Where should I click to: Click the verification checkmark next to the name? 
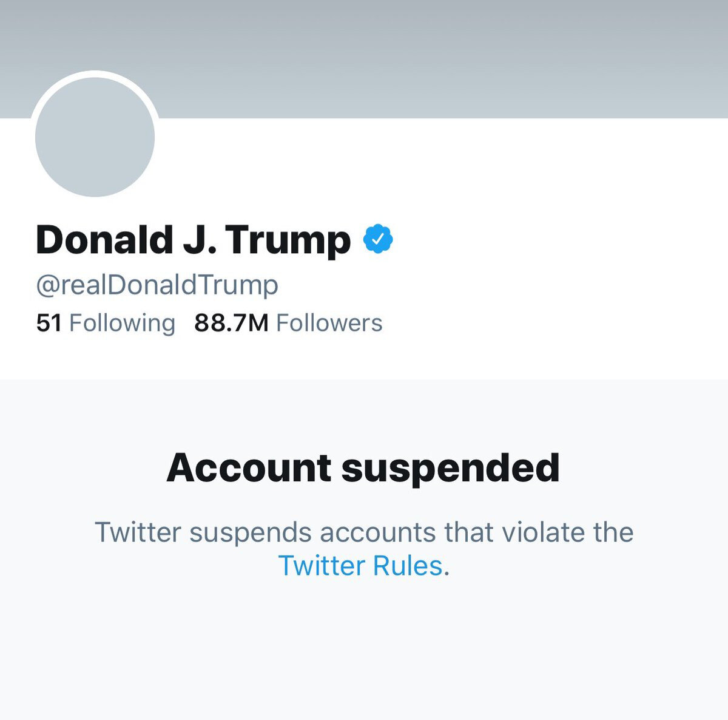377,239
